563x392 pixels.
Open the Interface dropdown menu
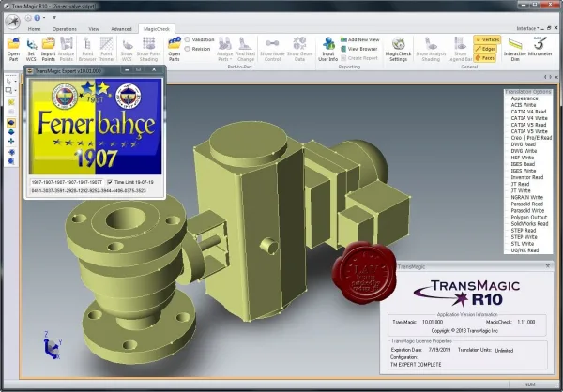[527, 28]
